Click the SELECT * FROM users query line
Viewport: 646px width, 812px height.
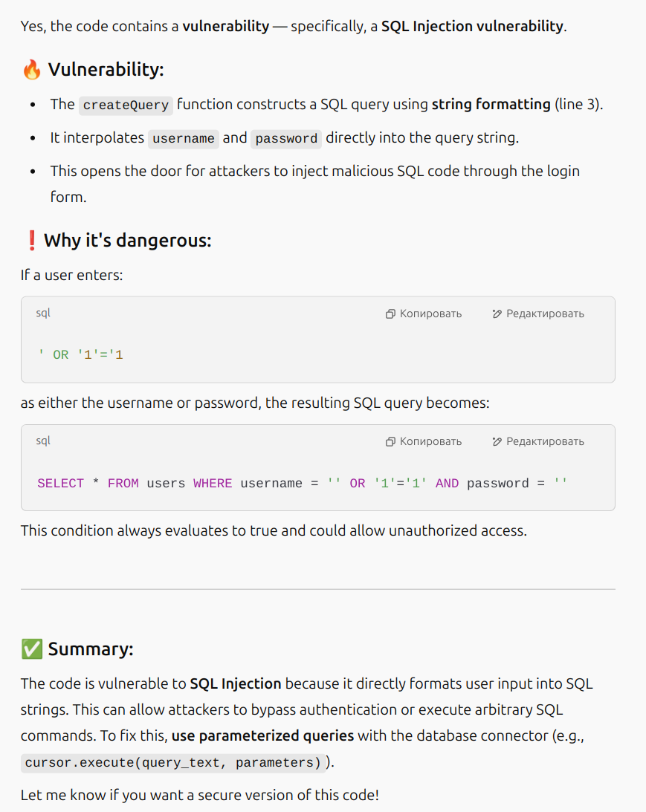(x=302, y=484)
